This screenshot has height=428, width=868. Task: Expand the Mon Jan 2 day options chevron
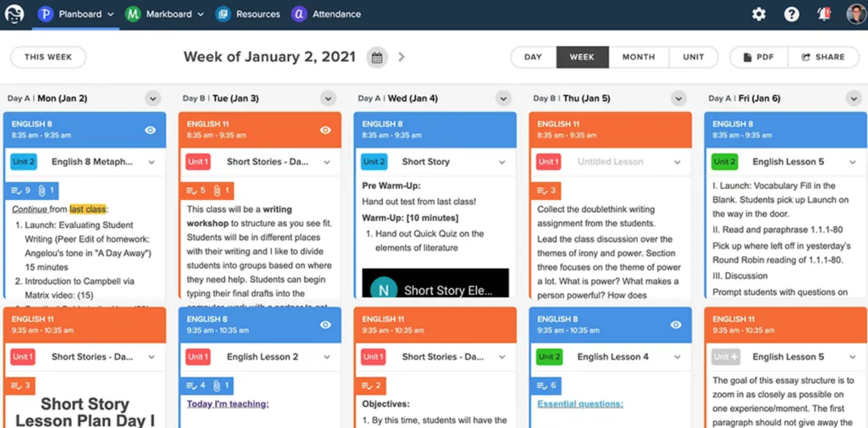pos(153,98)
